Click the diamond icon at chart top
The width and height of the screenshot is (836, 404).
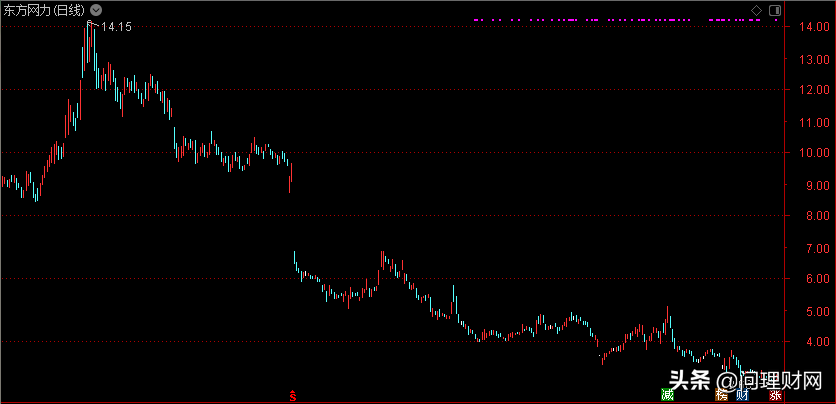[x=757, y=10]
